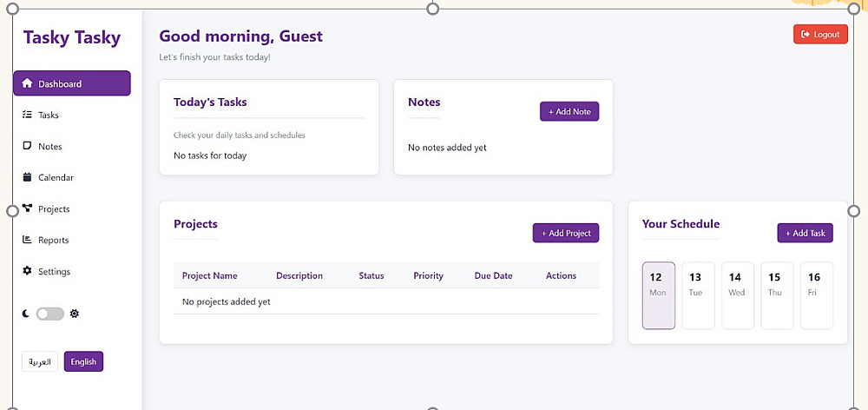Click the Add Task button
The height and width of the screenshot is (410, 868).
coord(806,233)
